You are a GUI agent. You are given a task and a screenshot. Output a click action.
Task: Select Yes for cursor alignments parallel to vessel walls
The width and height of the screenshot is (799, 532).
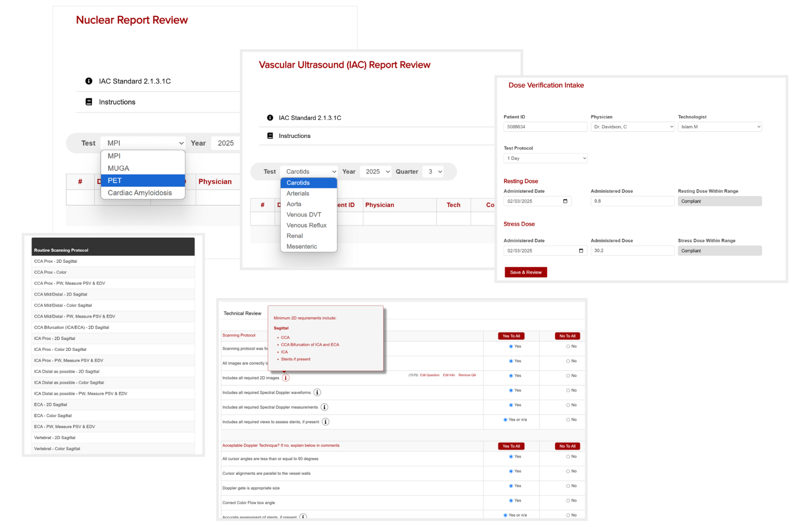coord(511,471)
